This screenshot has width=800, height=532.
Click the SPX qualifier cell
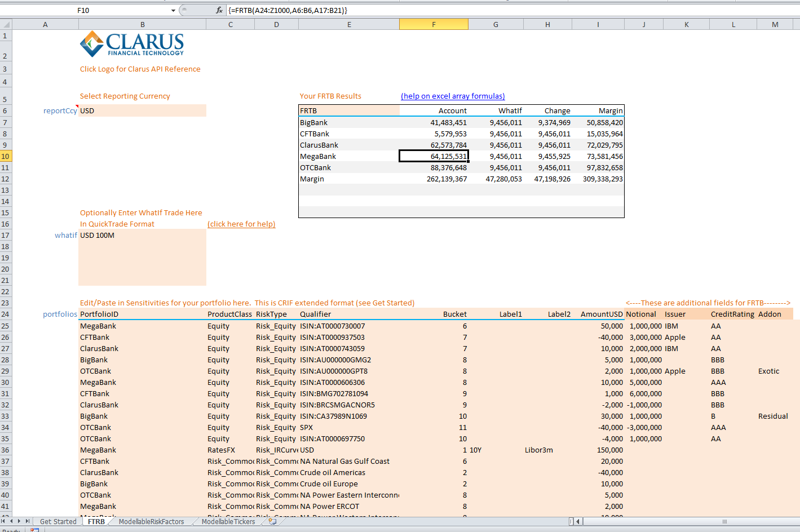[x=349, y=427]
